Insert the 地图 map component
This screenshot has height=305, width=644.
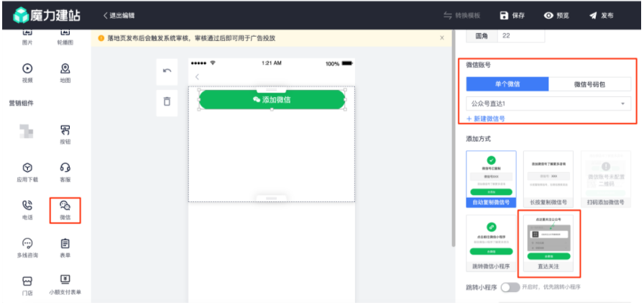click(x=65, y=72)
